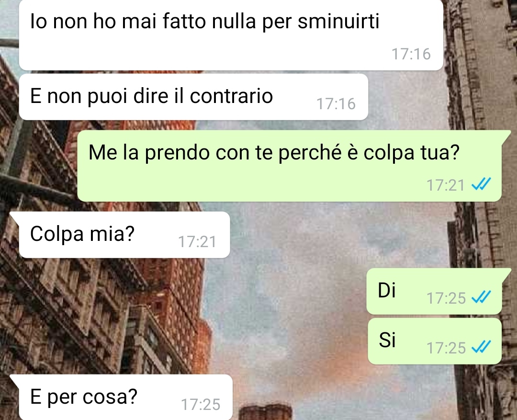Screen dimensions: 517x420
Task: Tap the word 'sminuirti' in first message
Action: point(338,21)
